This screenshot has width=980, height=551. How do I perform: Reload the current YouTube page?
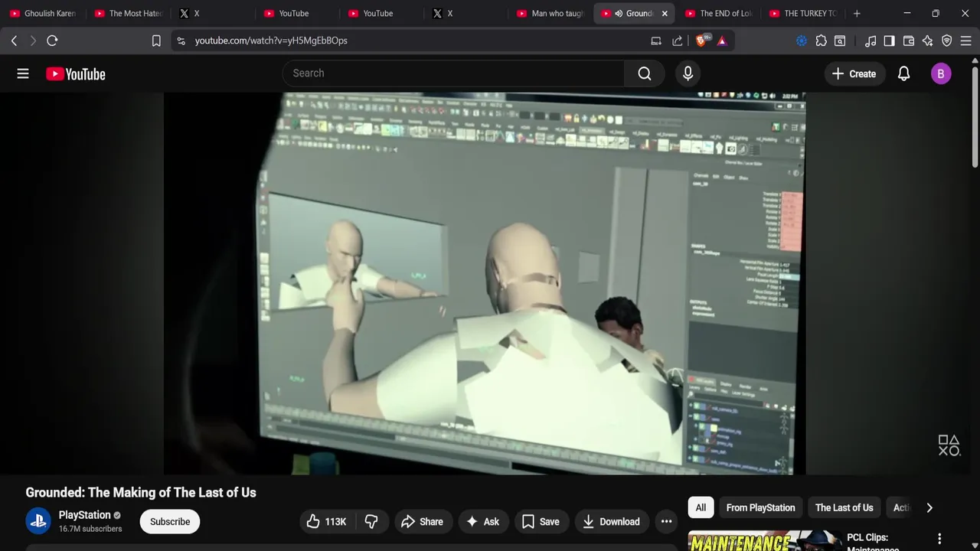click(52, 41)
